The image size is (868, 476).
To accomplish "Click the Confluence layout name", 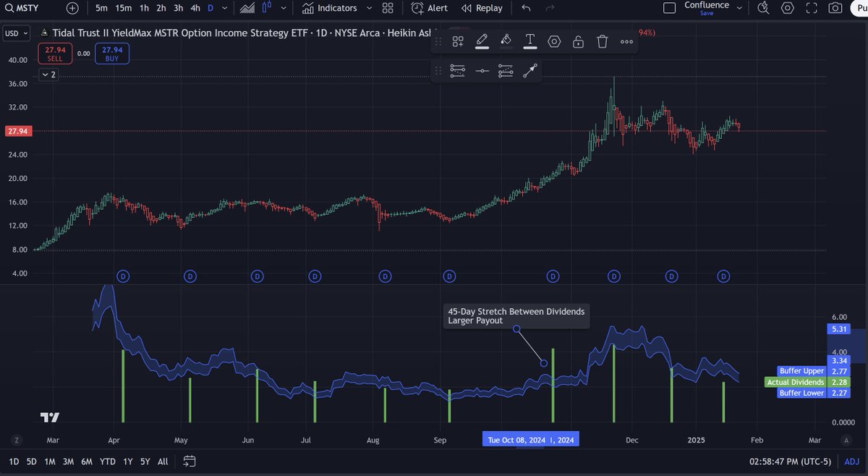I will tap(707, 5).
